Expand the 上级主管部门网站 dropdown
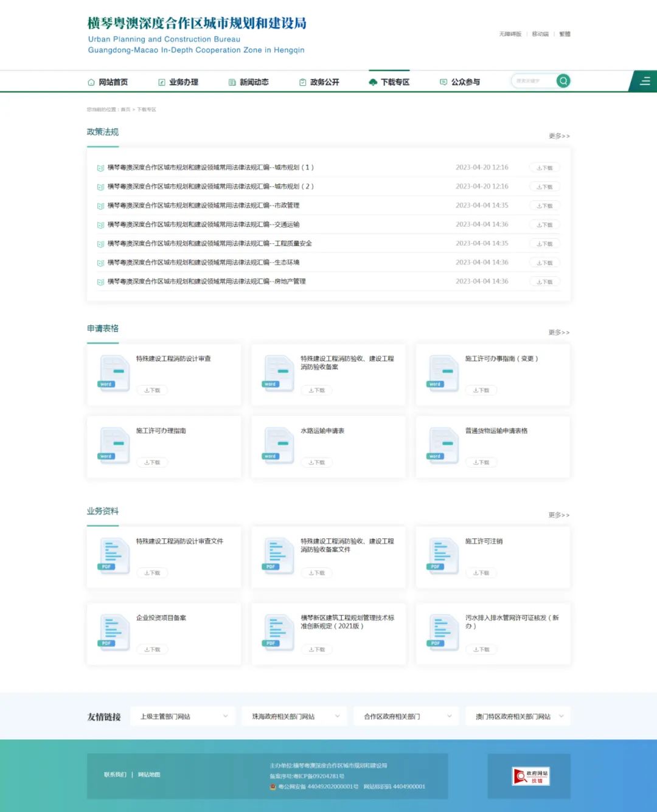657x812 pixels. pyautogui.click(x=184, y=717)
